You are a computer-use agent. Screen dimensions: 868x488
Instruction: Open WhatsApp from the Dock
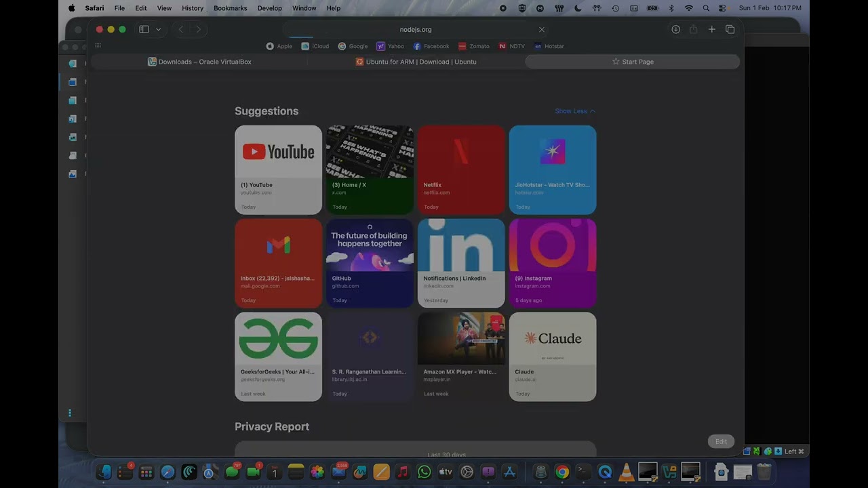(425, 472)
